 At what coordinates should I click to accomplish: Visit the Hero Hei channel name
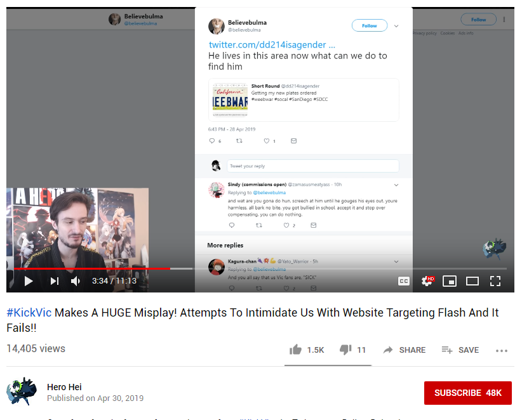coord(64,387)
